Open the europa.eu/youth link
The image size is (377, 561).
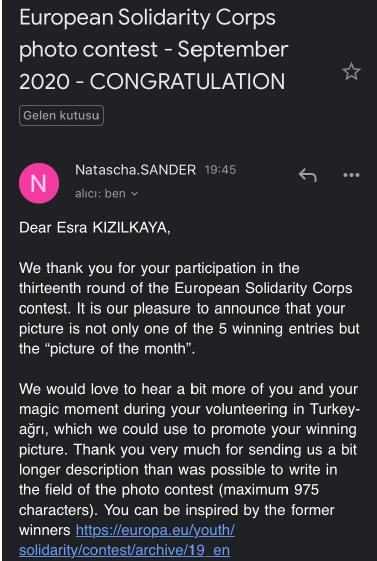tap(155, 530)
